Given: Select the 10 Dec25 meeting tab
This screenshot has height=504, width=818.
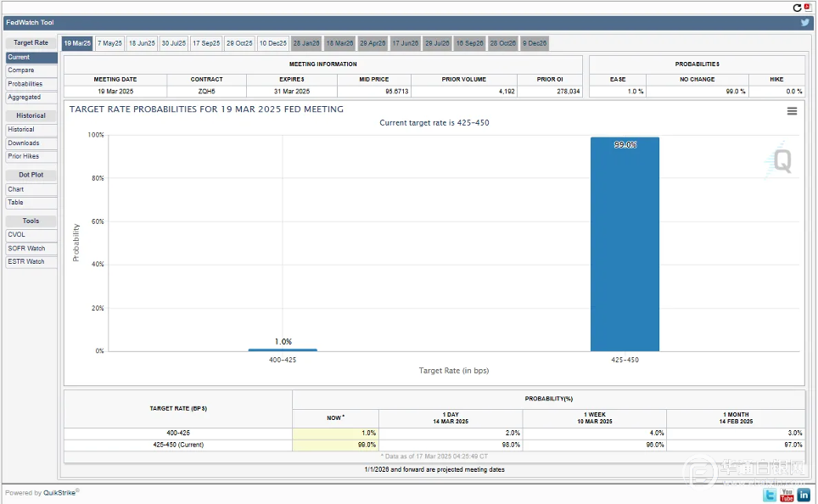Looking at the screenshot, I should point(273,43).
